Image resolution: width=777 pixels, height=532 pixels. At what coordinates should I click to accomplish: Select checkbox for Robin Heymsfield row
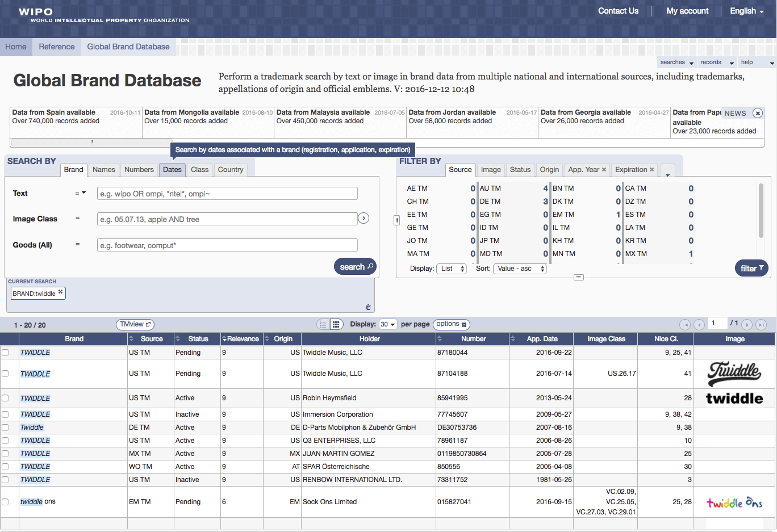point(5,398)
